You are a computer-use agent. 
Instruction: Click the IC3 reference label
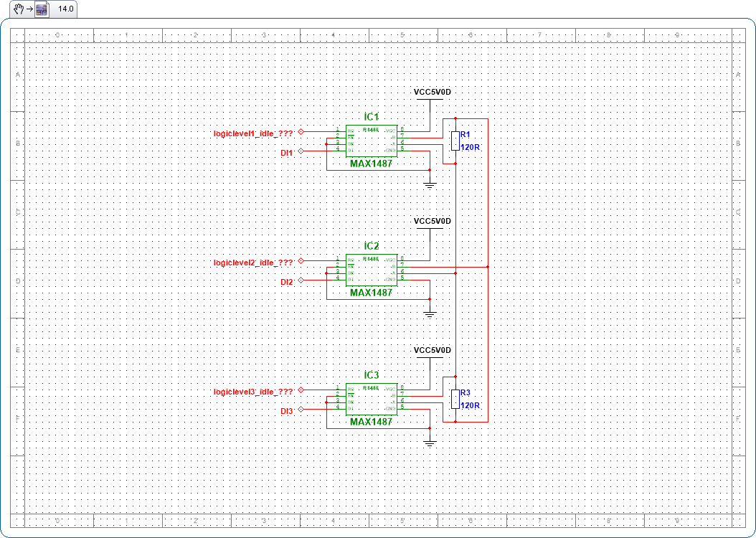pos(372,375)
